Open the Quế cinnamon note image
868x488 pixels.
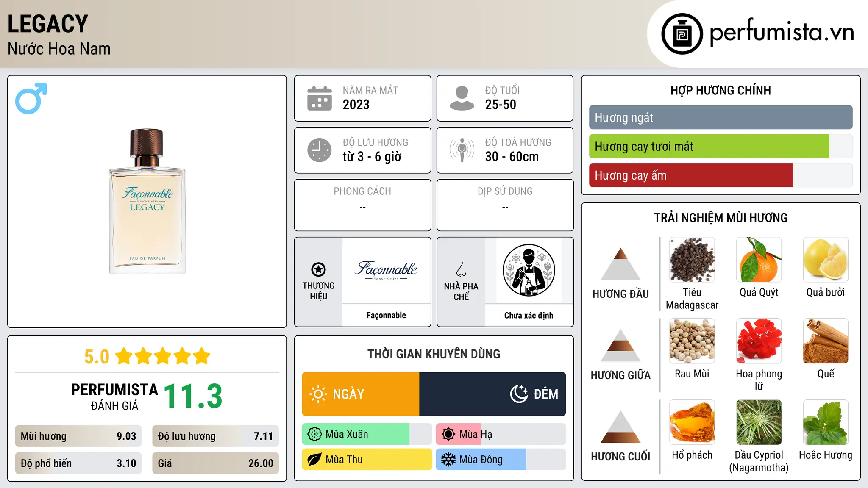click(826, 341)
